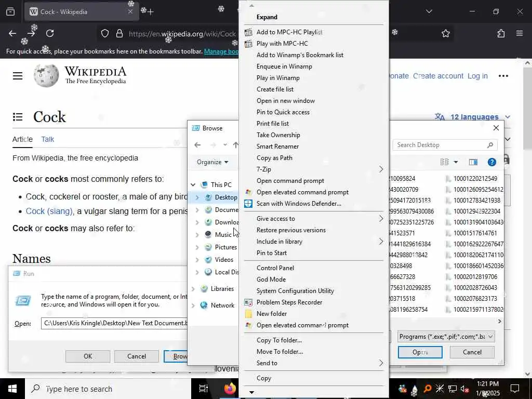Expand the Music tree node
This screenshot has height=399, width=532.
coord(197,235)
